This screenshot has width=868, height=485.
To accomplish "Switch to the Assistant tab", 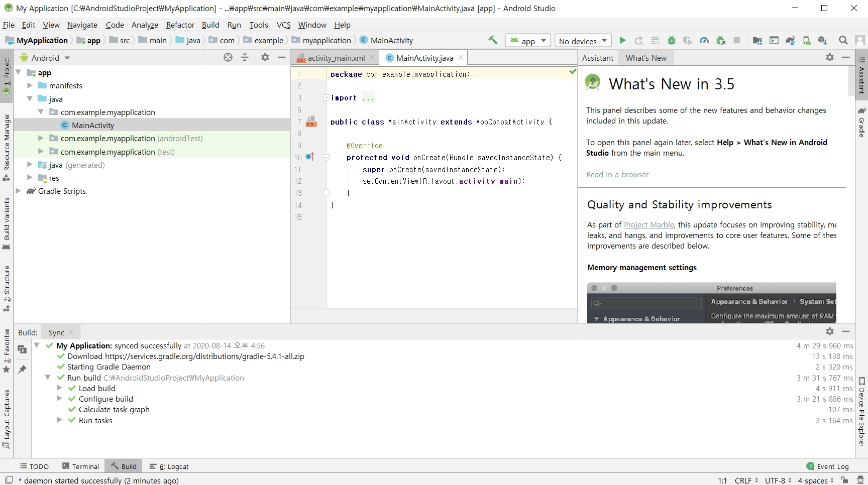I will tap(598, 58).
